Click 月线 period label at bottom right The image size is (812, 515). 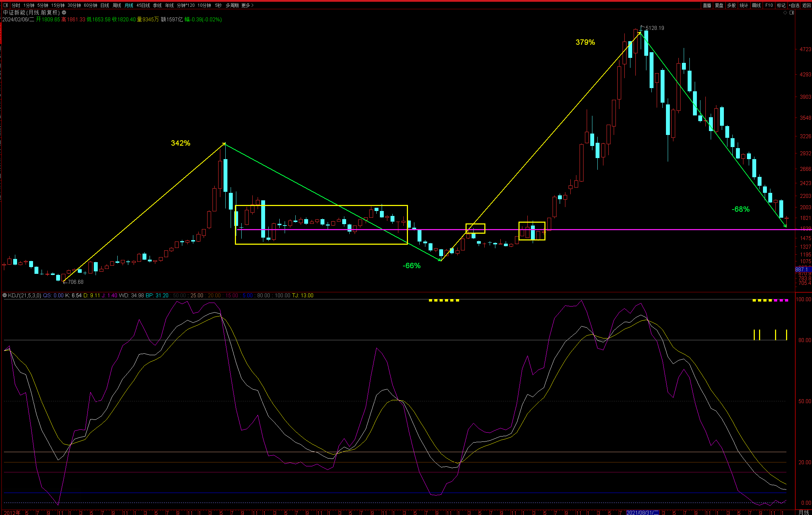(x=803, y=512)
